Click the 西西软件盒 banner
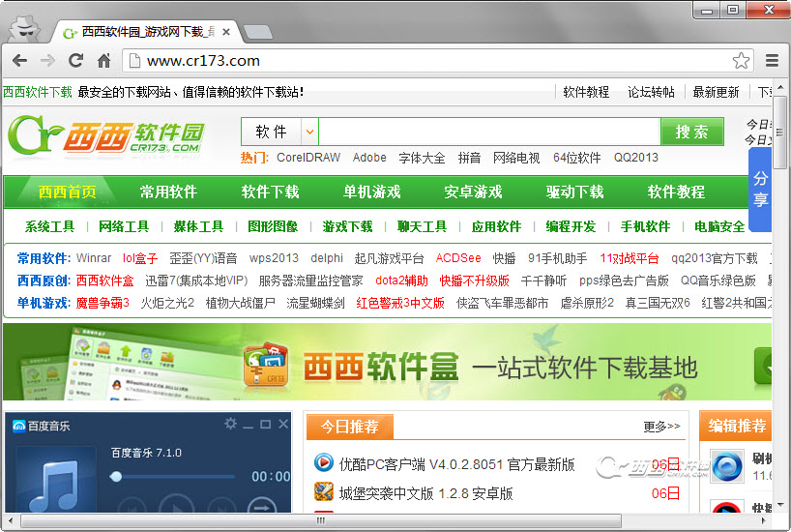Screen dimensions: 791x532 point(387,362)
